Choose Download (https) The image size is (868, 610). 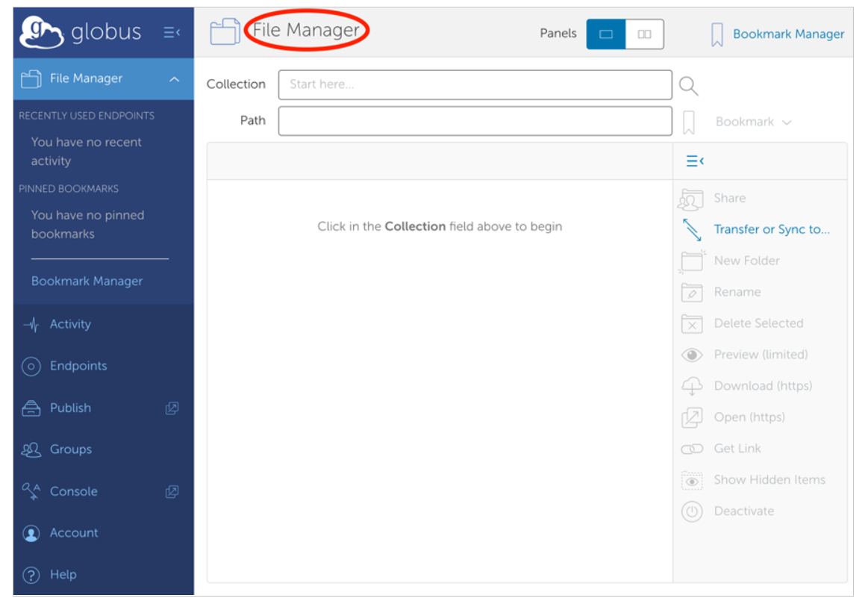(763, 386)
